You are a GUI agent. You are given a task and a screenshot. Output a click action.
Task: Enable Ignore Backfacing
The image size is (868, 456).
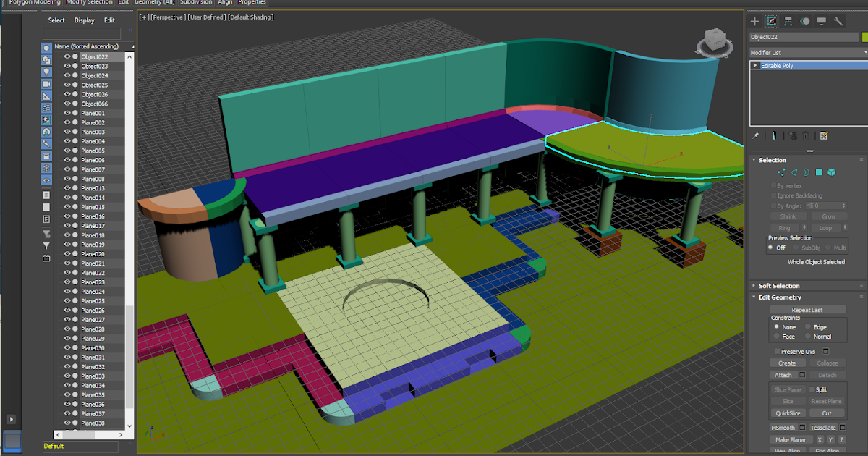click(772, 195)
